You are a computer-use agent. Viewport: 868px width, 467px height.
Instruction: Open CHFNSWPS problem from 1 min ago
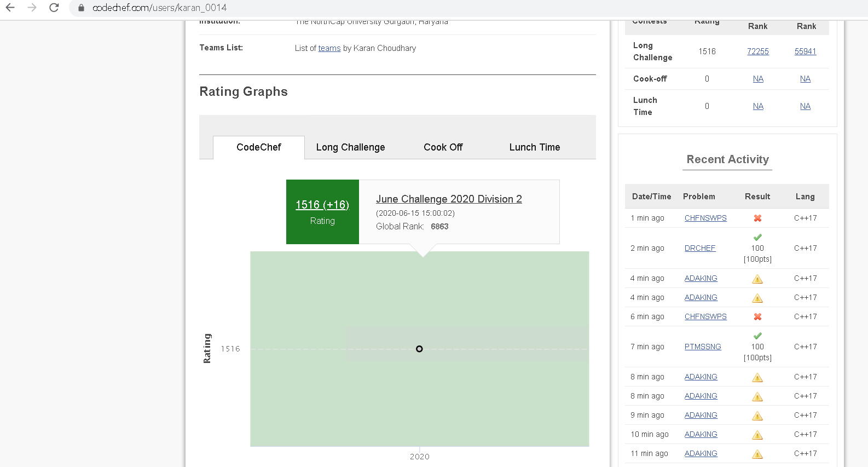705,218
